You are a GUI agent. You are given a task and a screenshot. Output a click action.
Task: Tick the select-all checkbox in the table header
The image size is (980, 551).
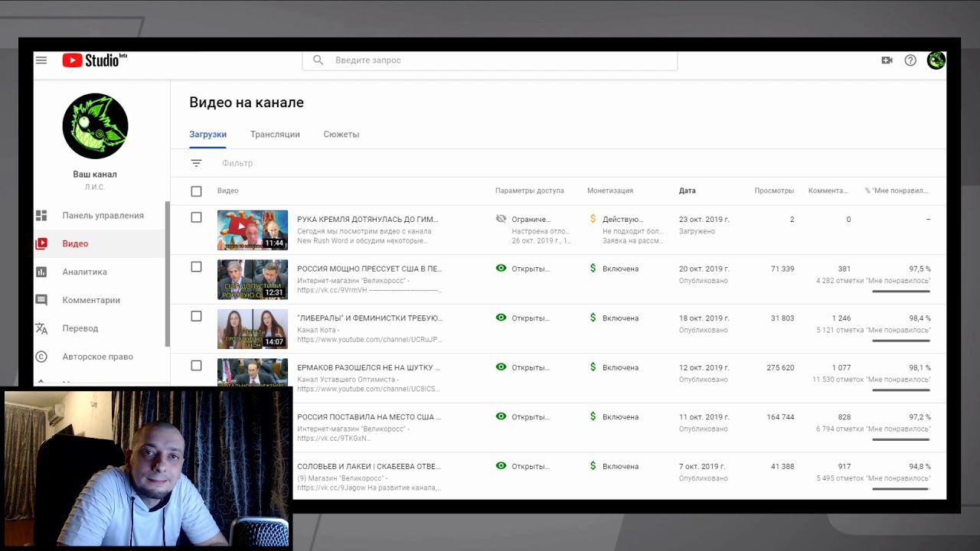pos(196,191)
